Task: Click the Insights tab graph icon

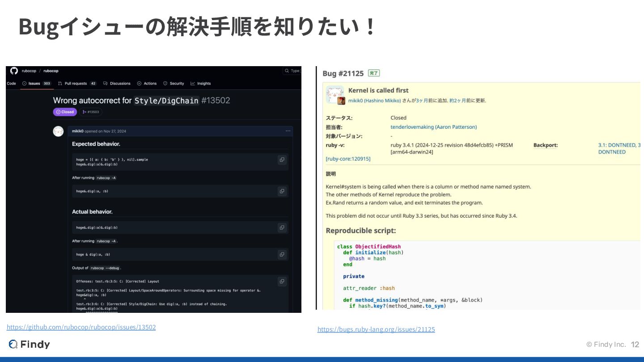Action: 192,84
